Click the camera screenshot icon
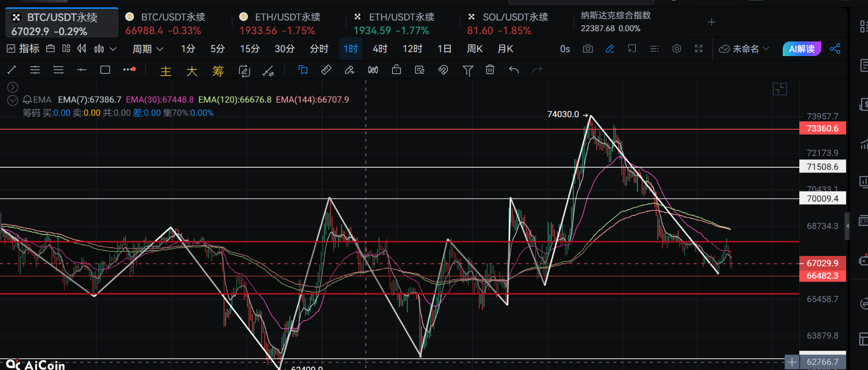 tap(588, 49)
